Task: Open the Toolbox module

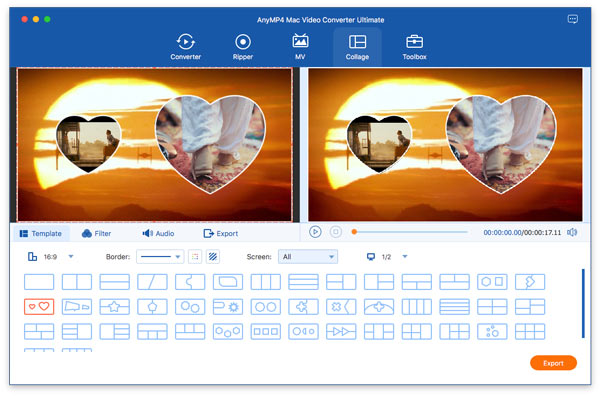Action: point(414,47)
